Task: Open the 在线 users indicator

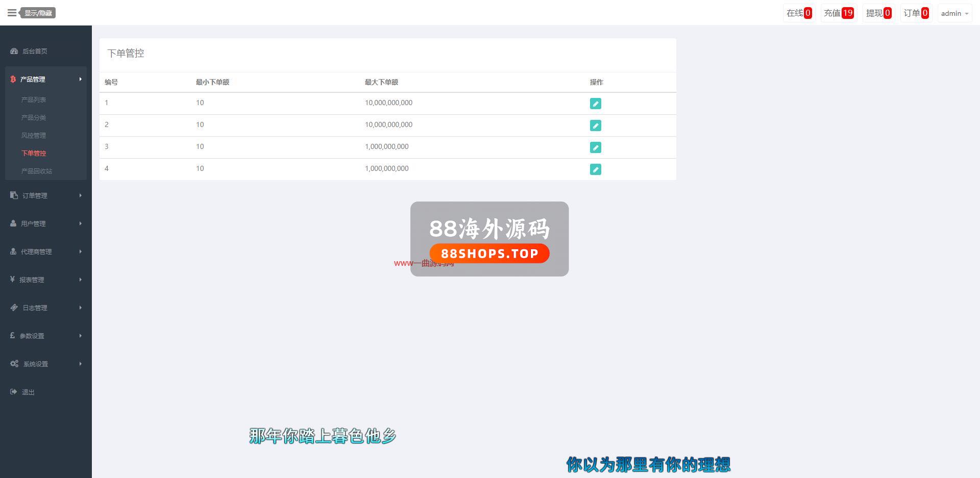Action: tap(799, 13)
